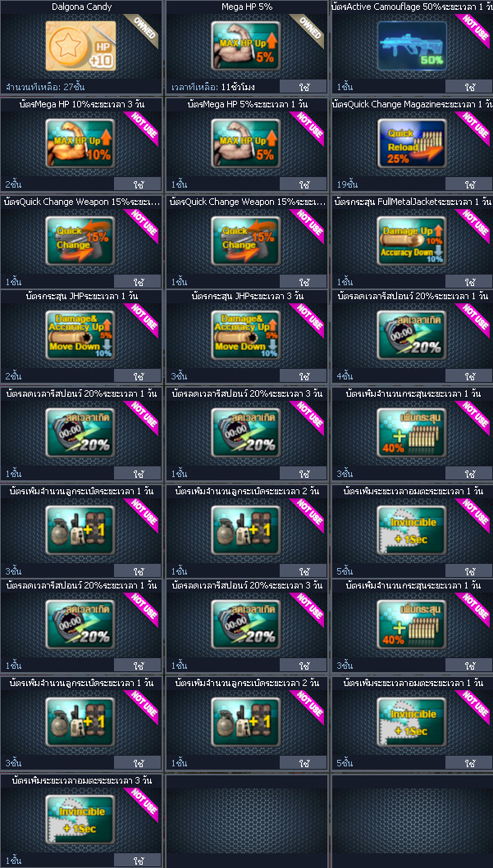The width and height of the screenshot is (493, 868).
Task: Click the Quick Change Magazine card title
Action: (413, 104)
